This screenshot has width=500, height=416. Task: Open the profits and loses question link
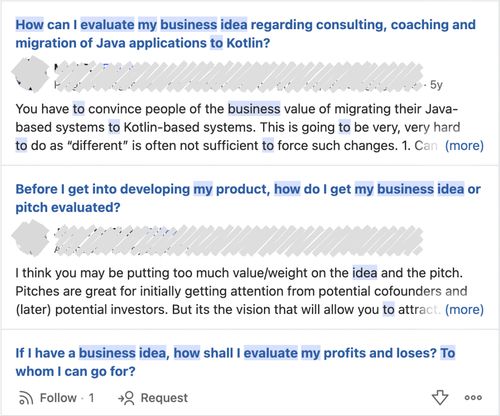click(235, 362)
